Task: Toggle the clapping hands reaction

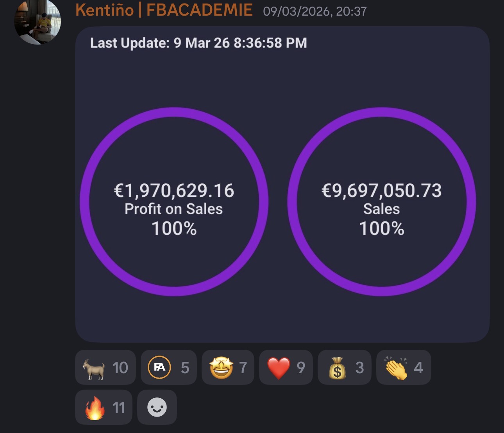Action: click(403, 368)
